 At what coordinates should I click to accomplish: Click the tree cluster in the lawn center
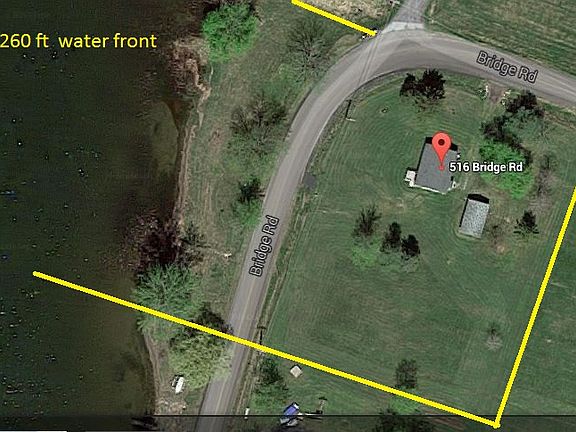pos(386,237)
